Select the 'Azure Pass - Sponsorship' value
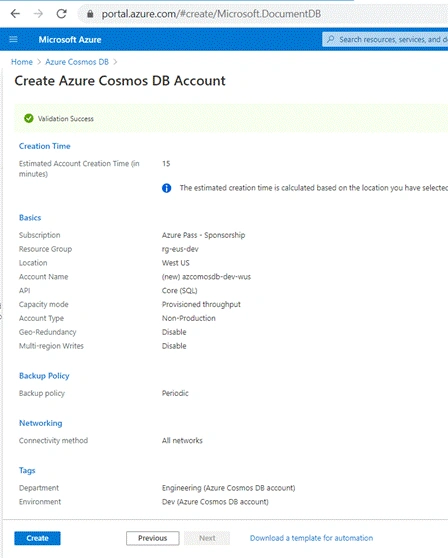This screenshot has height=558, width=448. point(204,235)
